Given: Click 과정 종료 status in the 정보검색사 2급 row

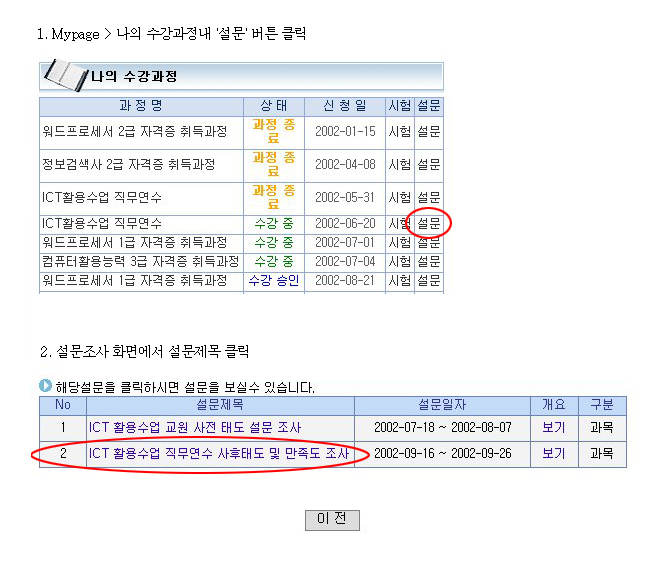Looking at the screenshot, I should tap(274, 164).
